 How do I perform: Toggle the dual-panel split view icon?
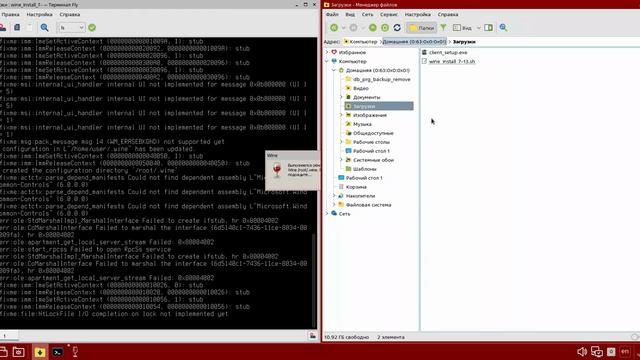tap(489, 28)
